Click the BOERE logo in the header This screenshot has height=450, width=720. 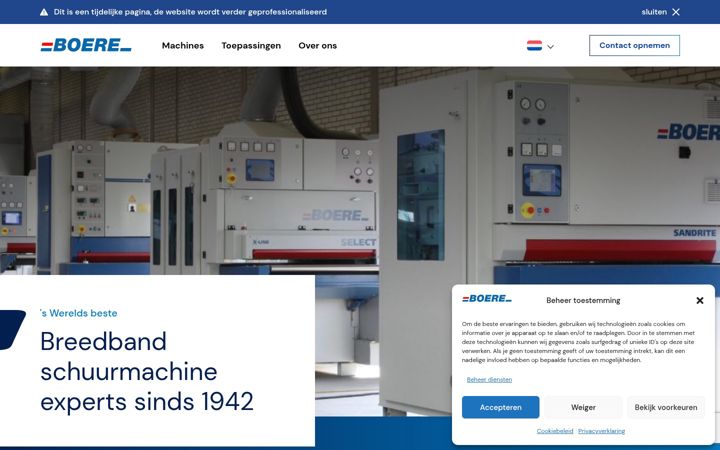click(x=86, y=45)
